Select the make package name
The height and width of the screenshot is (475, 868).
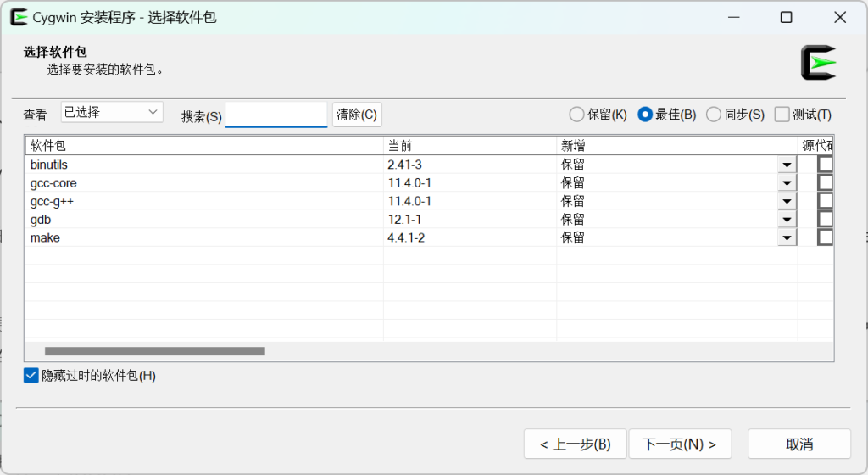tap(45, 238)
